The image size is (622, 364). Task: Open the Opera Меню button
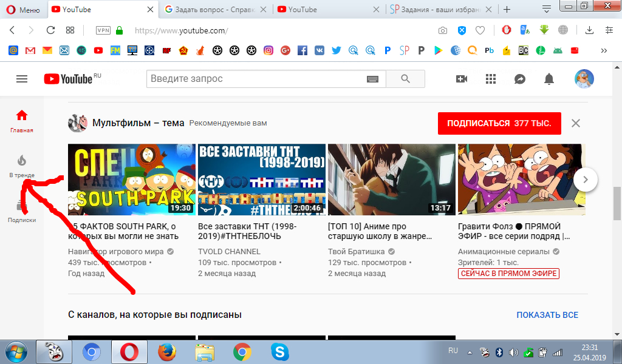(x=23, y=10)
